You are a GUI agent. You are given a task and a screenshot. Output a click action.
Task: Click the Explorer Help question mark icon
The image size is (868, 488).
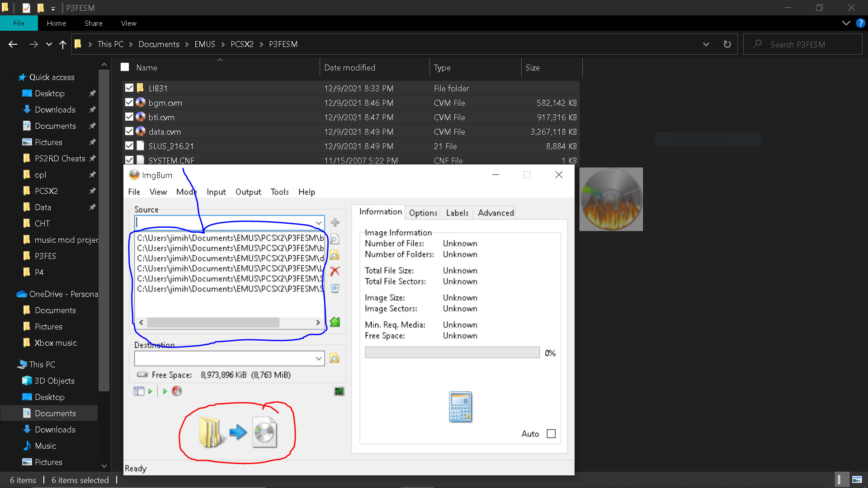860,23
